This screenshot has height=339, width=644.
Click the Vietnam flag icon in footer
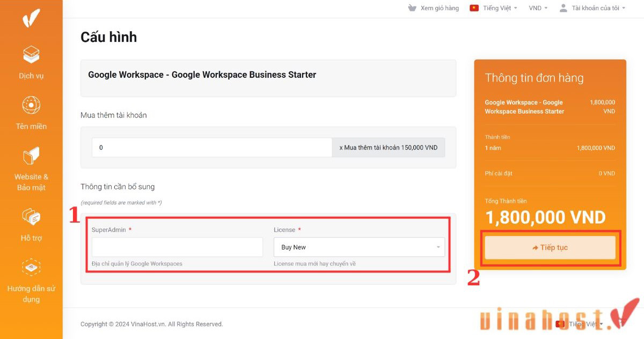tap(560, 324)
